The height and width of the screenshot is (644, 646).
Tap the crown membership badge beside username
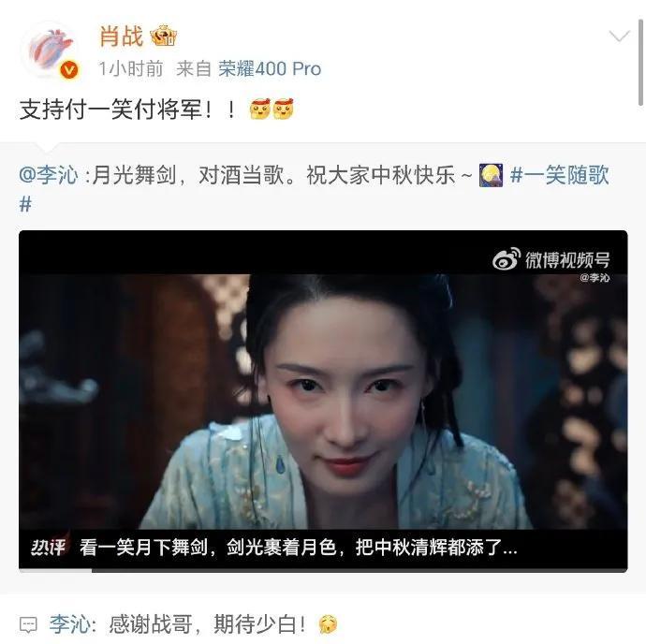[x=164, y=36]
